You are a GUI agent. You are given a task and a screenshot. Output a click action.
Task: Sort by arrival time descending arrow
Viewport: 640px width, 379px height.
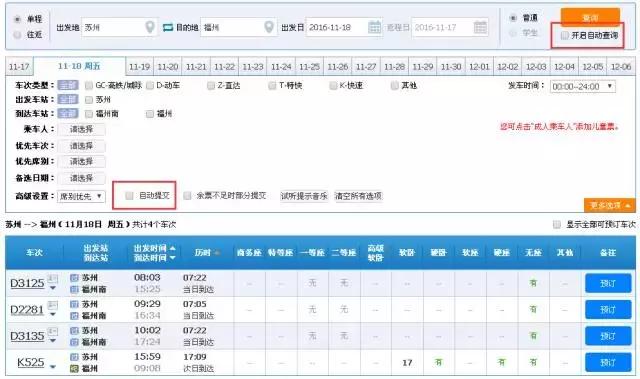point(173,258)
